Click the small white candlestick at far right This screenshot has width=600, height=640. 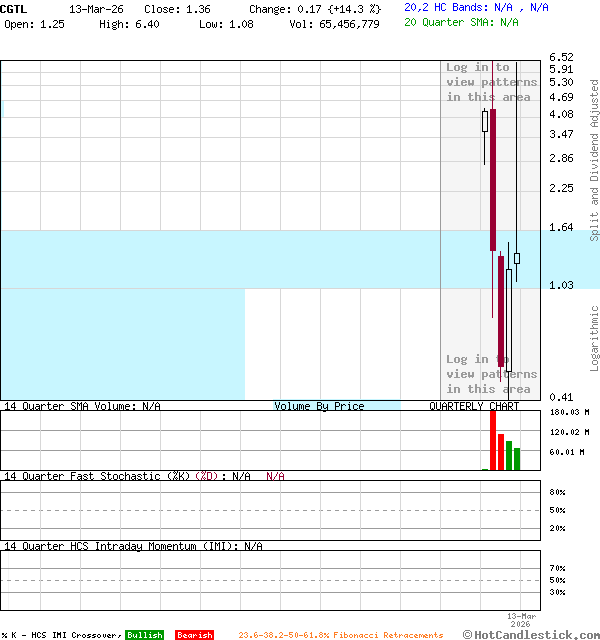click(517, 258)
